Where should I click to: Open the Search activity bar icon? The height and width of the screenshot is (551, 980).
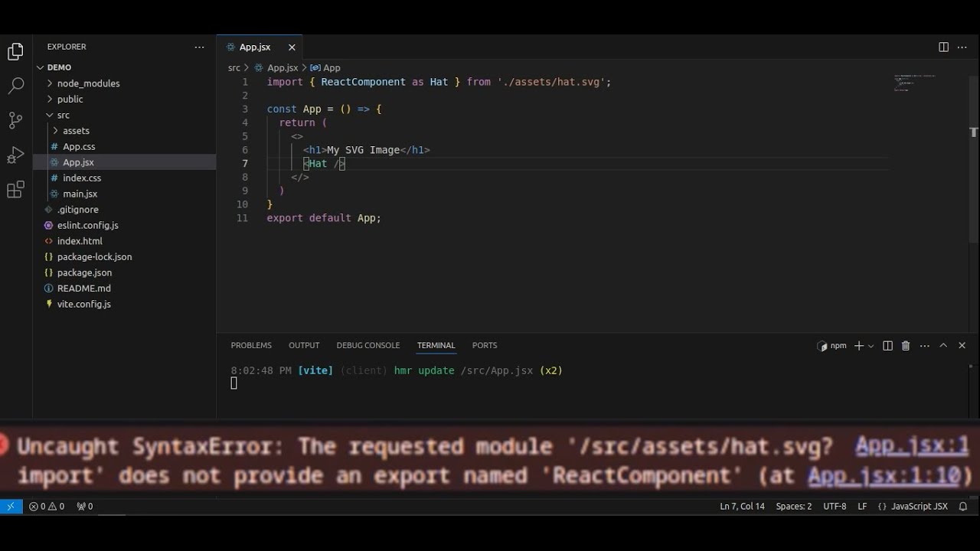(15, 86)
